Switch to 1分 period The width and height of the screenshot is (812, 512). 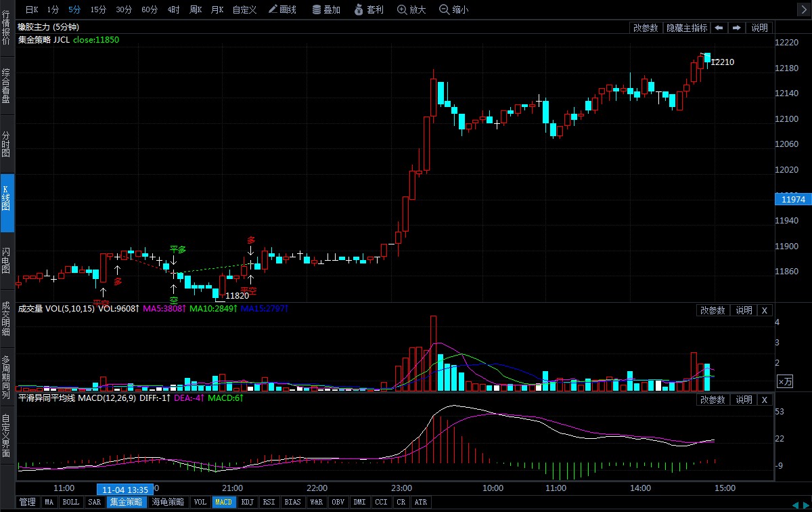click(53, 9)
